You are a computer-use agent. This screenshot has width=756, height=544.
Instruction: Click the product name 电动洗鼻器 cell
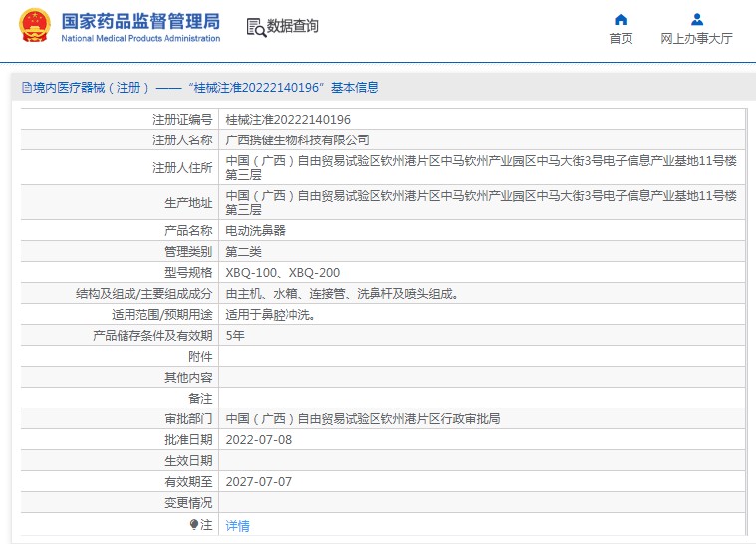click(x=256, y=230)
